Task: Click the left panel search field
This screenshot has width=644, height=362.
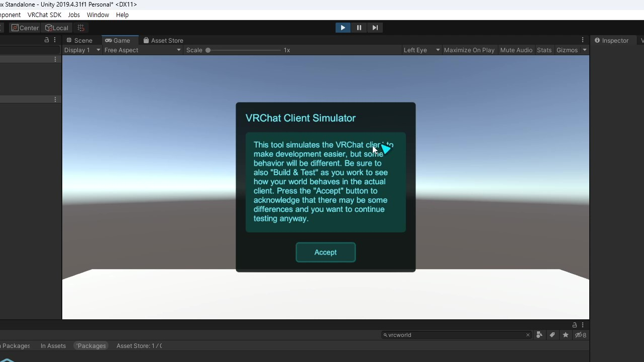Action: (30, 50)
